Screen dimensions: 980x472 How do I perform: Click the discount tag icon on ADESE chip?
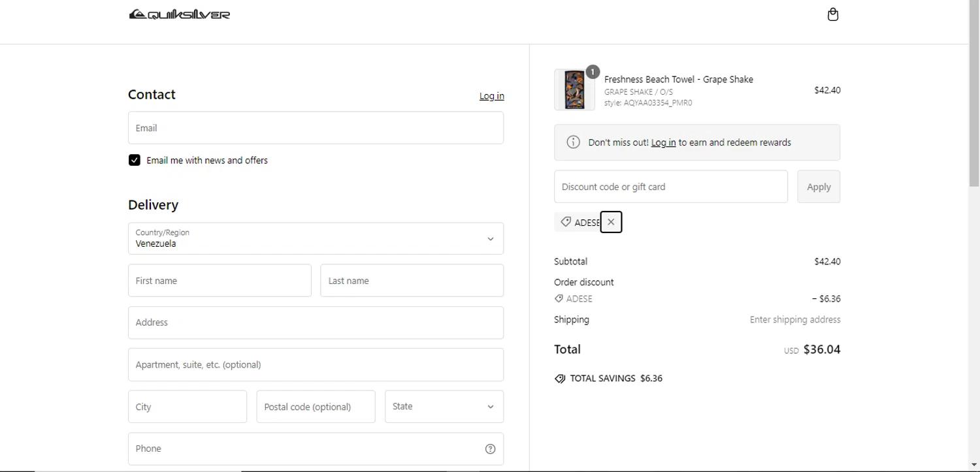point(566,222)
